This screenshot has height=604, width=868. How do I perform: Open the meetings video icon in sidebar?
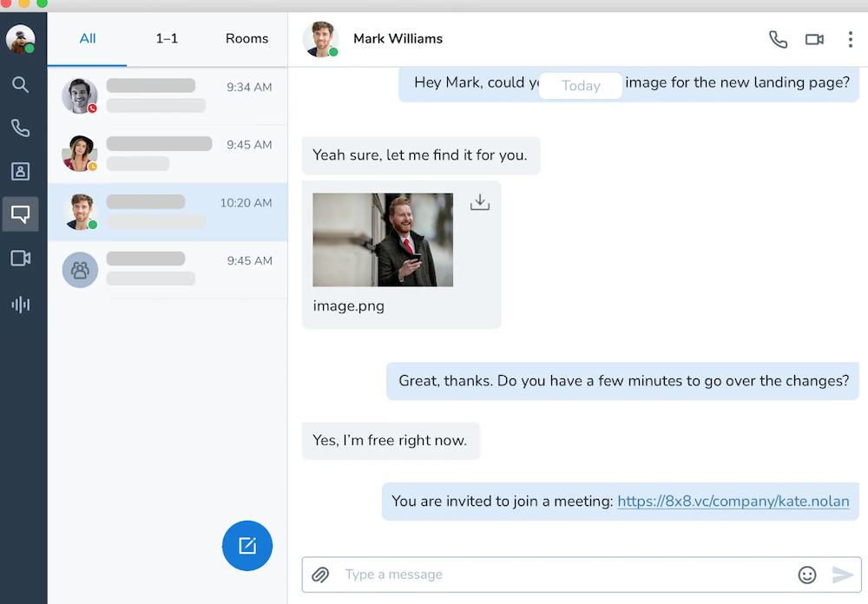(x=21, y=258)
